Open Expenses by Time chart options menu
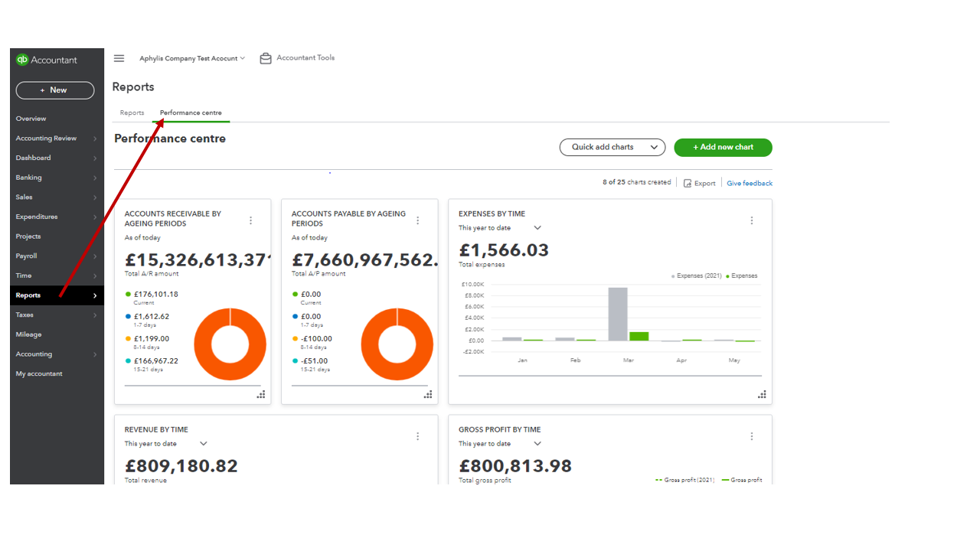Screen dimensions: 980x551 click(751, 220)
